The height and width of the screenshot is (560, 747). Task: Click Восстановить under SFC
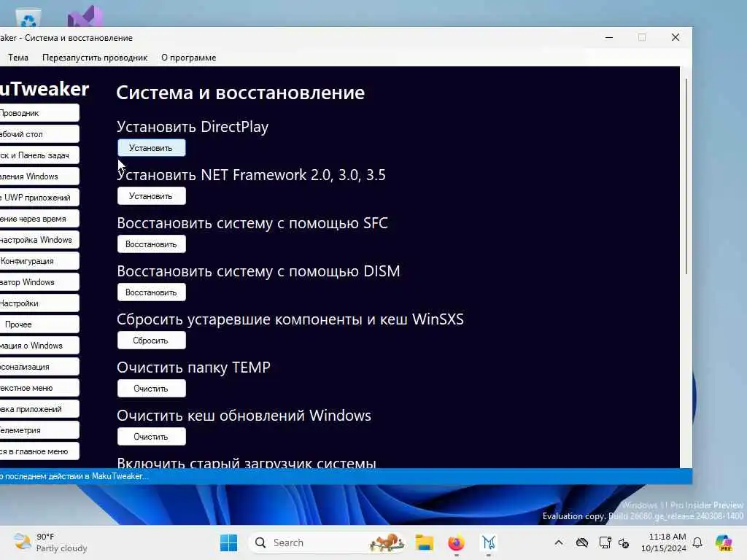(x=152, y=244)
